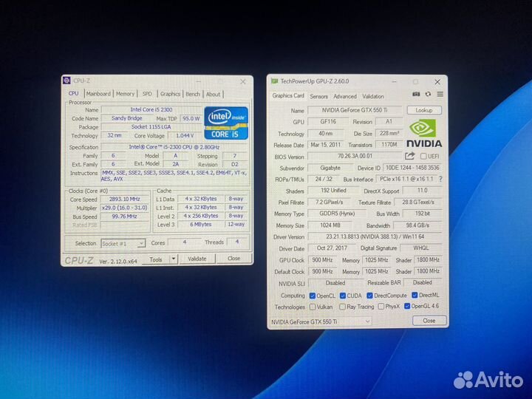Close the GPU-Z window with X
This screenshot has width=532, height=399.
(x=437, y=82)
